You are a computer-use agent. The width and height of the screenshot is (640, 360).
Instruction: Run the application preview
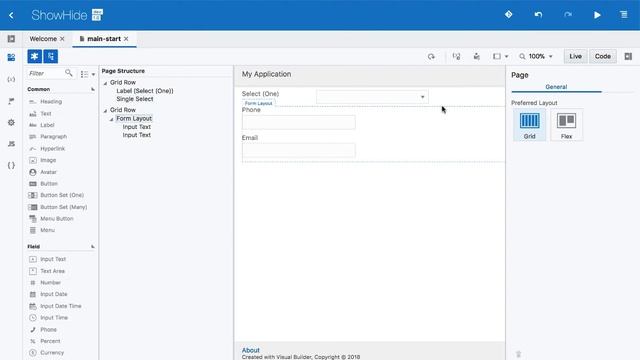(597, 15)
